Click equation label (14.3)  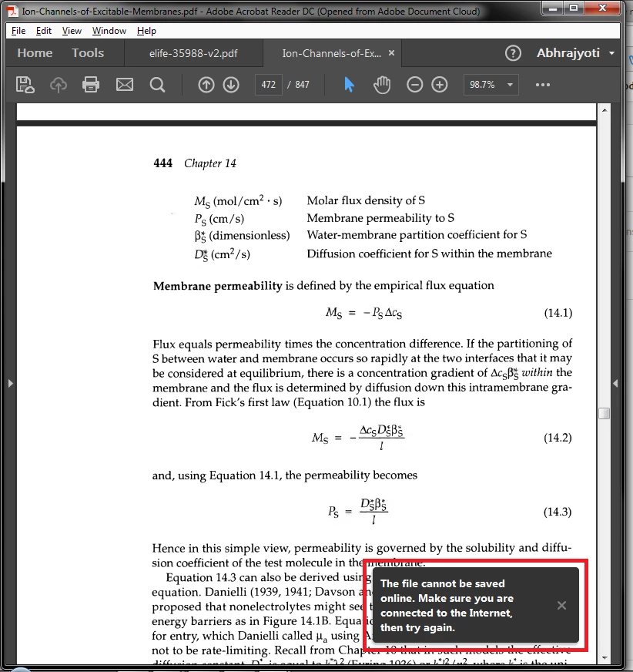point(558,512)
